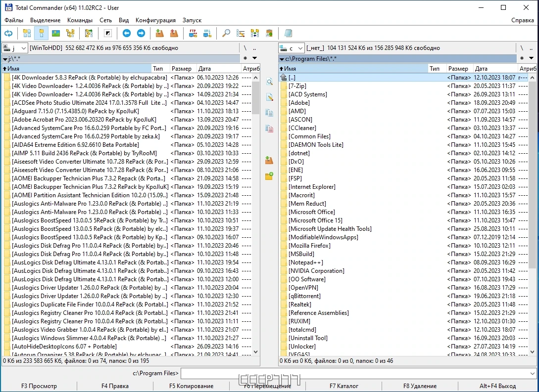Select the [AIDA64 Extreme Edition 6.92.6610 Beta Portable] folder
Viewport: 539px width, 392px height.
tap(75, 144)
